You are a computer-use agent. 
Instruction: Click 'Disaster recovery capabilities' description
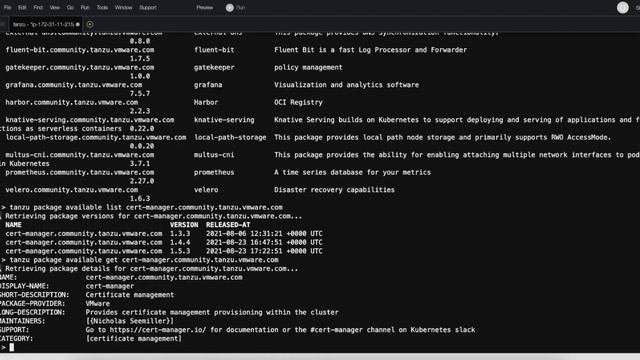click(x=334, y=190)
